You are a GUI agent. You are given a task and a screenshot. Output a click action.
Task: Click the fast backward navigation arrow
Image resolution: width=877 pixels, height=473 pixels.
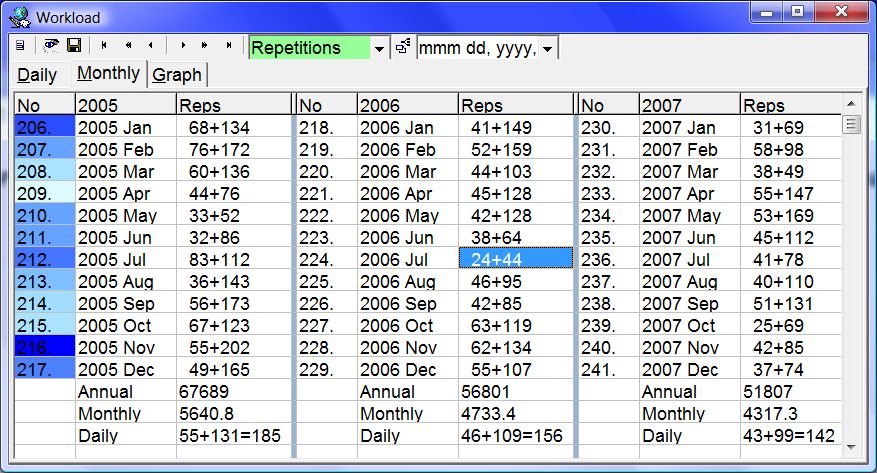pos(128,47)
